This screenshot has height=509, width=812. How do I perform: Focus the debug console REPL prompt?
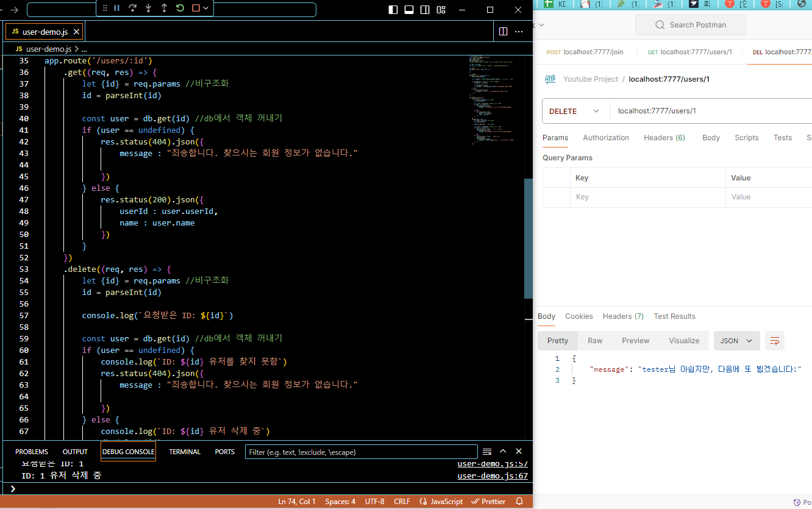[268, 488]
